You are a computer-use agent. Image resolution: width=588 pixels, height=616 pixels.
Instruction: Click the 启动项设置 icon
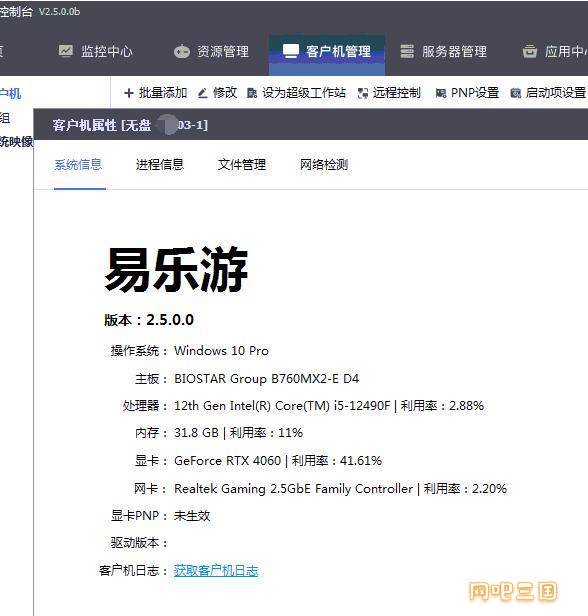515,93
